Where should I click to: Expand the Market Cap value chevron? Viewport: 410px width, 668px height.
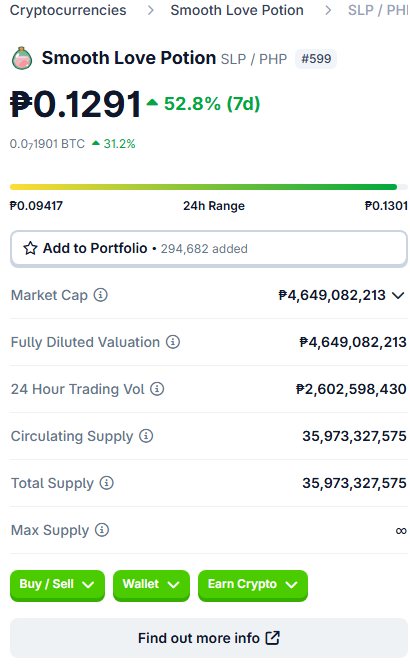tap(398, 295)
